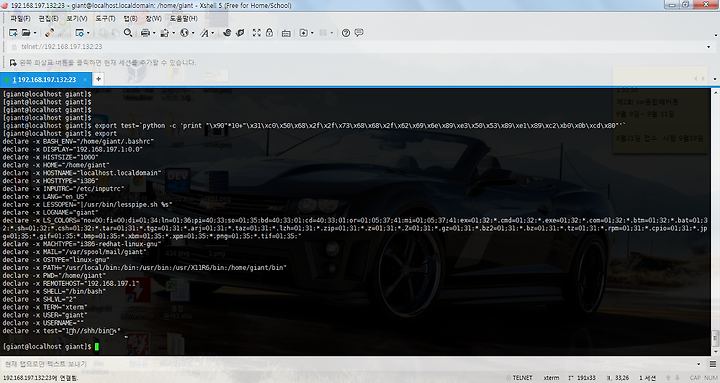Expand the address bar history dropdown

pos(709,47)
